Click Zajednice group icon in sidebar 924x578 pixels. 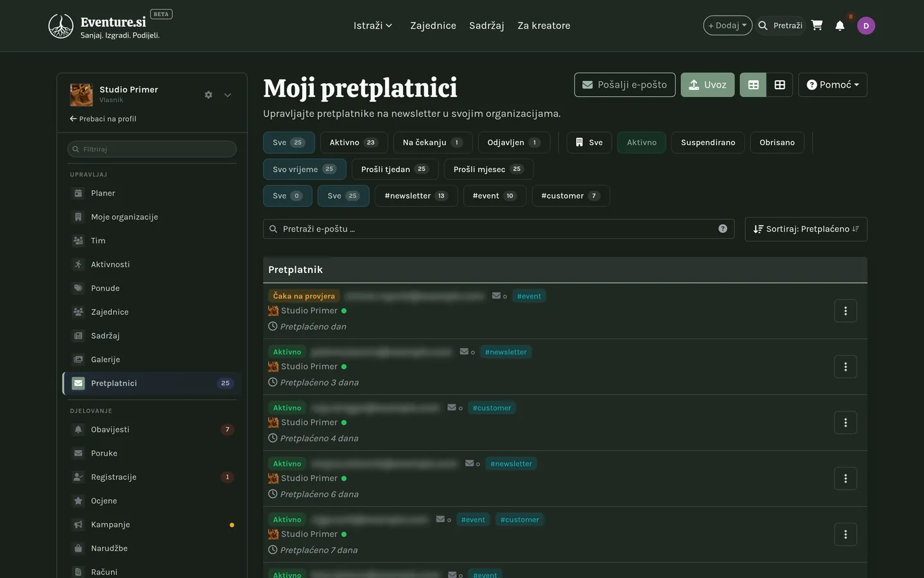(x=78, y=312)
